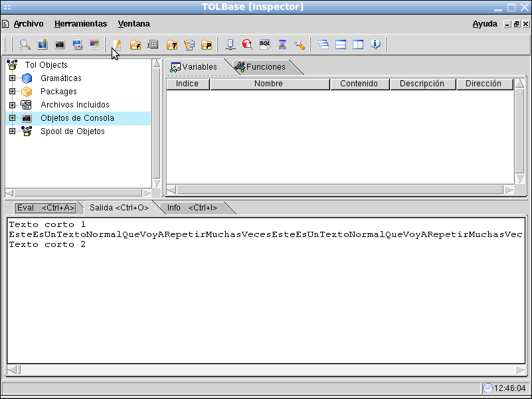Viewport: 532px width, 399px height.
Task: Click the hourglass icon in toolbar
Action: click(x=282, y=44)
